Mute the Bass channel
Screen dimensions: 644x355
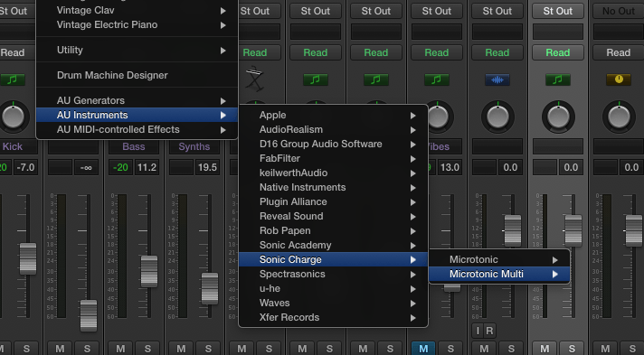pos(120,349)
